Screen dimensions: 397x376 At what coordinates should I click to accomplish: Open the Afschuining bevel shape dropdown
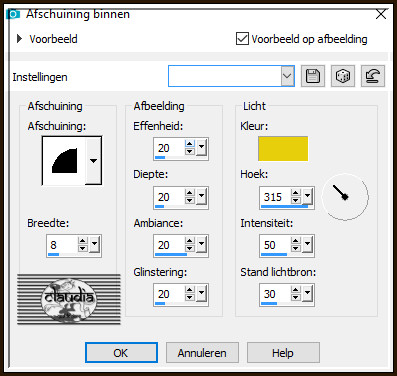(93, 161)
